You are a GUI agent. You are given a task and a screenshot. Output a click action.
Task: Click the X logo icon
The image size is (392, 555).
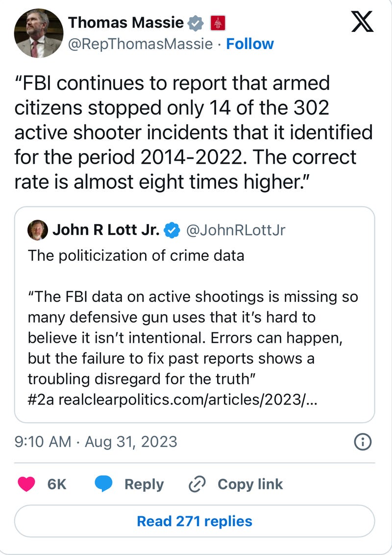pyautogui.click(x=362, y=22)
